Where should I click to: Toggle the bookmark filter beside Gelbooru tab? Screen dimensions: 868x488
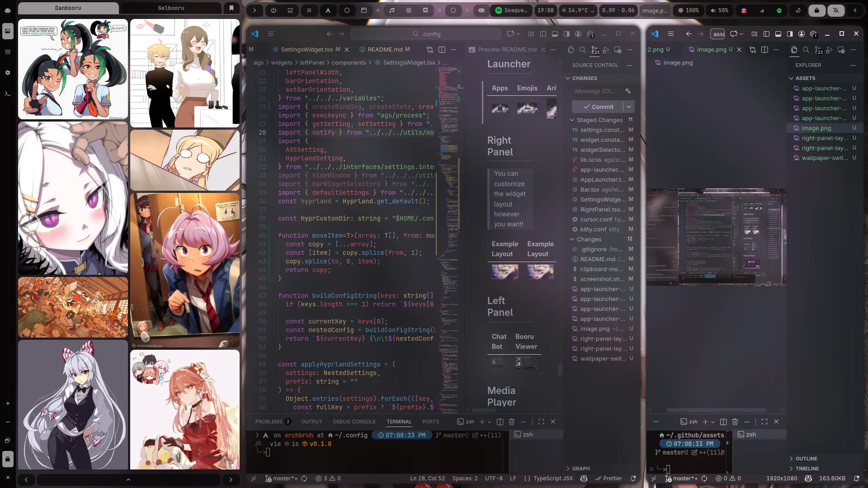231,8
